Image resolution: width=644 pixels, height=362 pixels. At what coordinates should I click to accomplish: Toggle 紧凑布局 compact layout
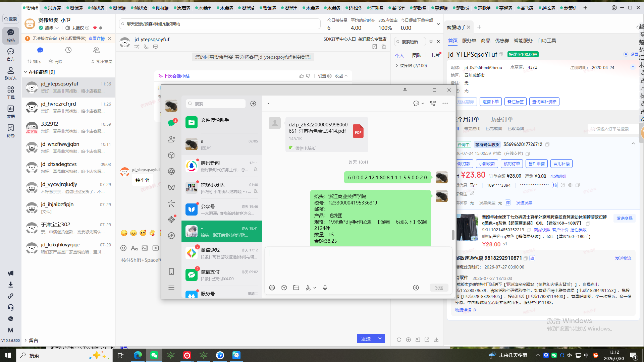pyautogui.click(x=102, y=62)
